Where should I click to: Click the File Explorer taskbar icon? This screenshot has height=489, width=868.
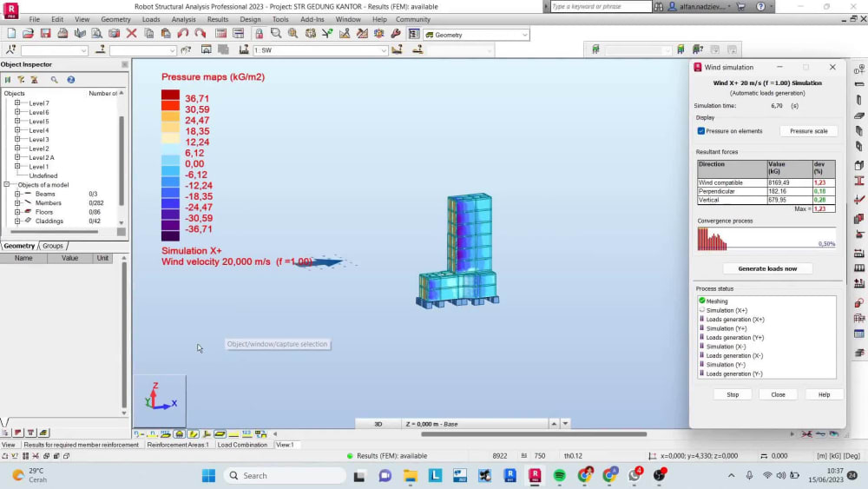(411, 475)
